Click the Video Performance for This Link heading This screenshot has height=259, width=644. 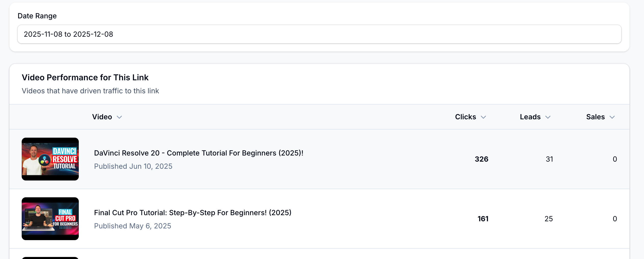[85, 77]
